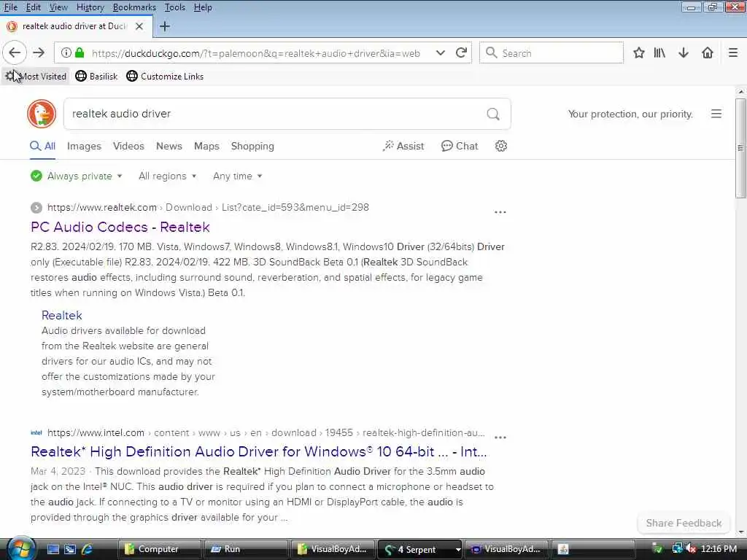Click Show Desktop in quick launch
The height and width of the screenshot is (560, 747).
click(x=53, y=550)
